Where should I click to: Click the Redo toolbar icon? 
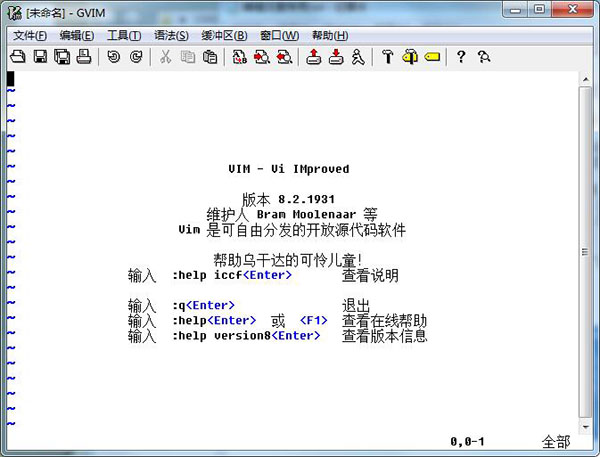coord(136,57)
